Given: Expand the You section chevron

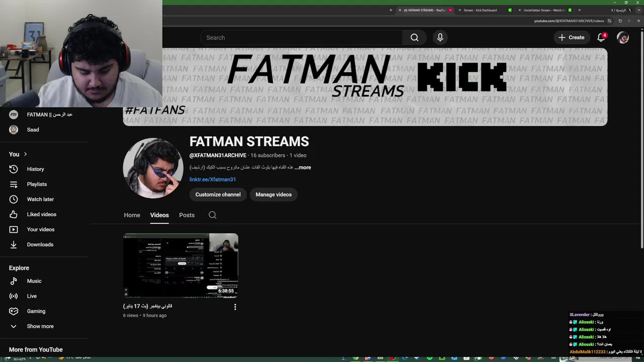Looking at the screenshot, I should [x=25, y=154].
